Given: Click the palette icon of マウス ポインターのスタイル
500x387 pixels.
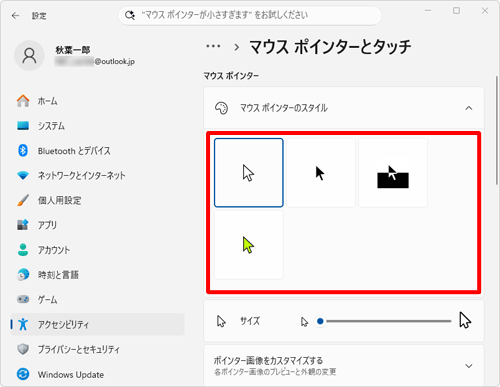Looking at the screenshot, I should point(221,108).
